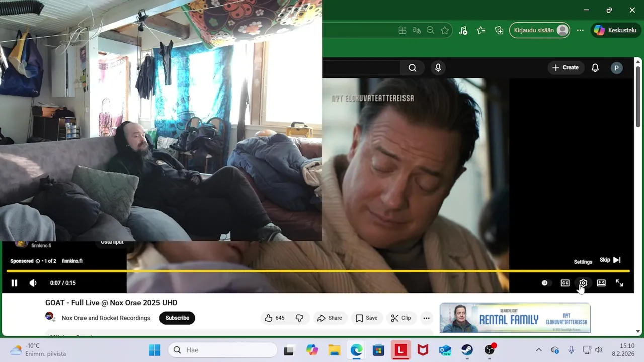Viewport: 644px width, 362px height.
Task: Click the taskbar Hae search box
Action: [222, 350]
